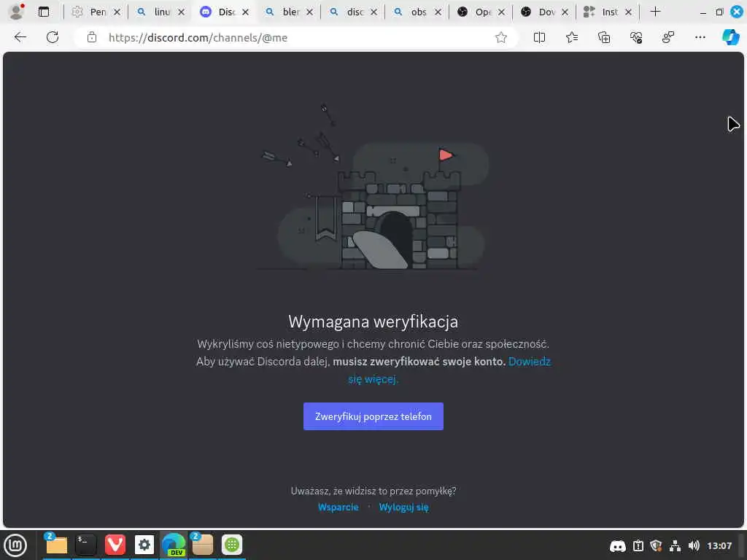Open split screen view icon
Viewport: 747px width, 560px height.
[539, 37]
